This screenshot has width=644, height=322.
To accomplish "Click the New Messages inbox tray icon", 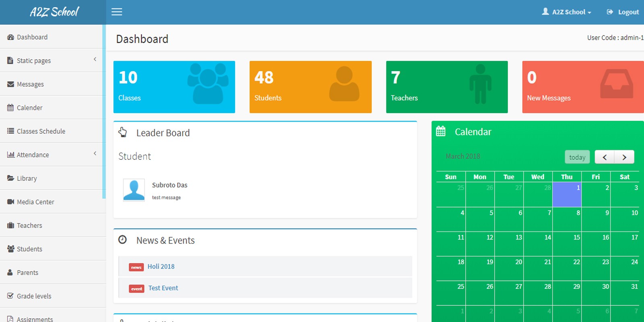I will (x=616, y=84).
